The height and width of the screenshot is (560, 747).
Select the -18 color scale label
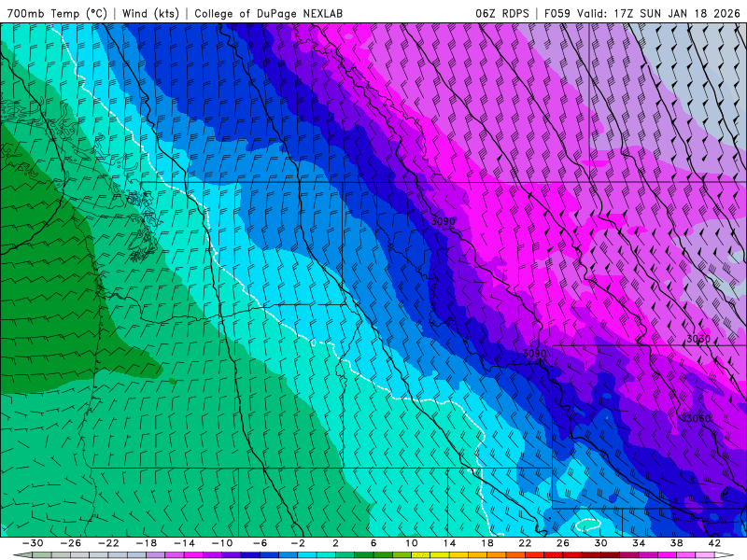(147, 543)
